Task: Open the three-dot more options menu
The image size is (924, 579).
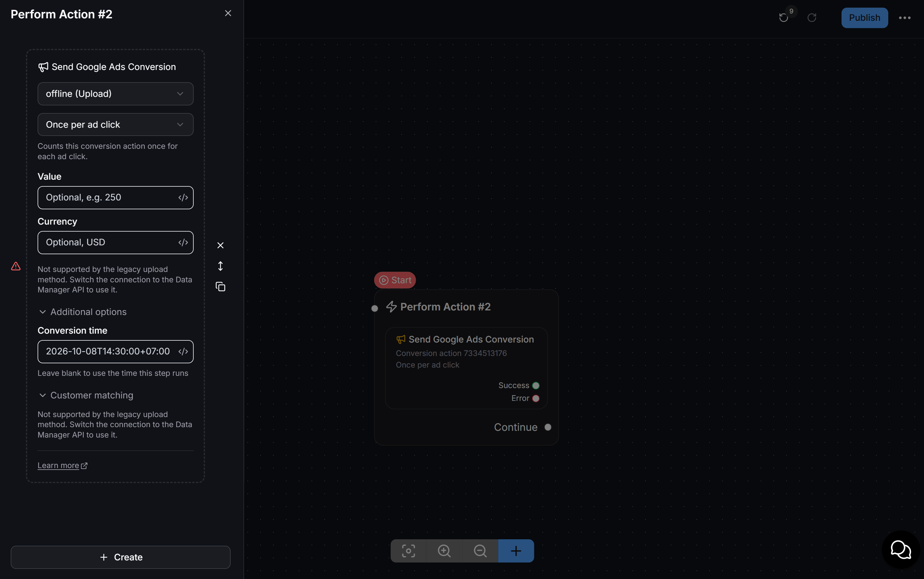Action: click(x=904, y=18)
